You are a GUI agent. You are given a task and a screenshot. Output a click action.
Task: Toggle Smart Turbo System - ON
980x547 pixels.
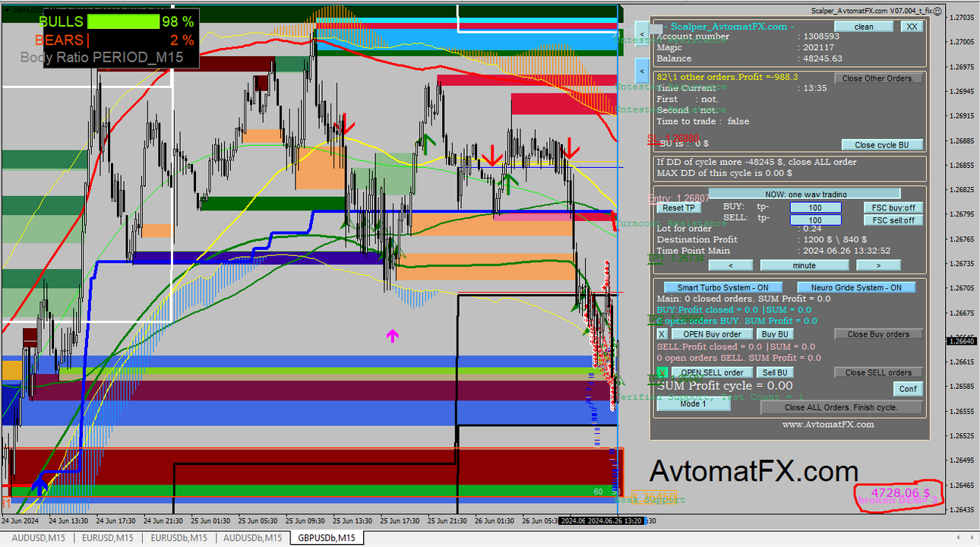coord(722,287)
